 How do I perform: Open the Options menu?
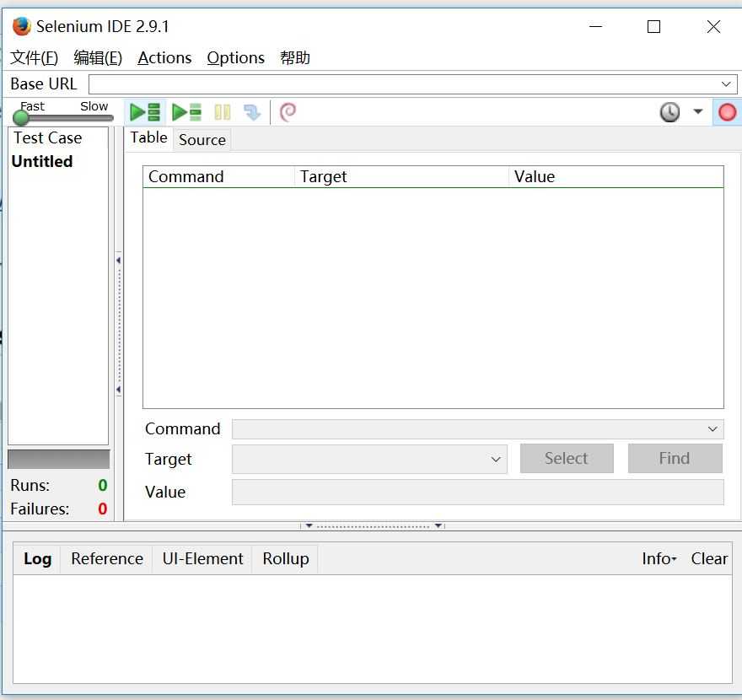coord(235,57)
